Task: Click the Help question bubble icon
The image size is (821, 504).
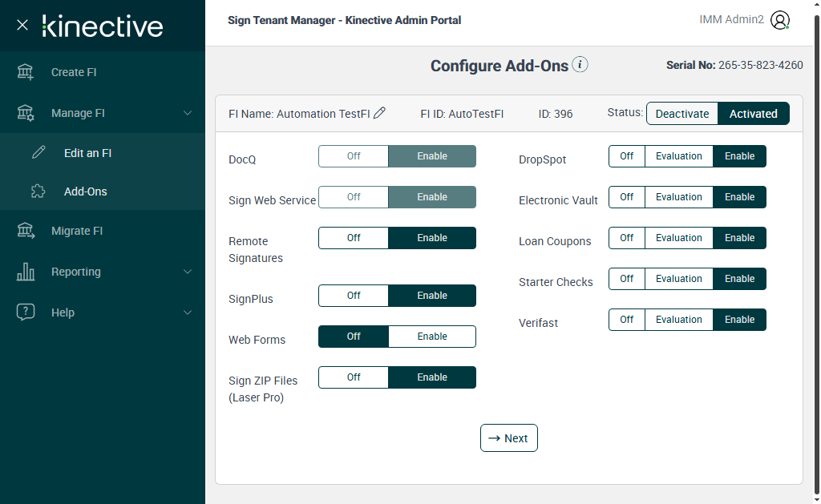Action: point(26,312)
